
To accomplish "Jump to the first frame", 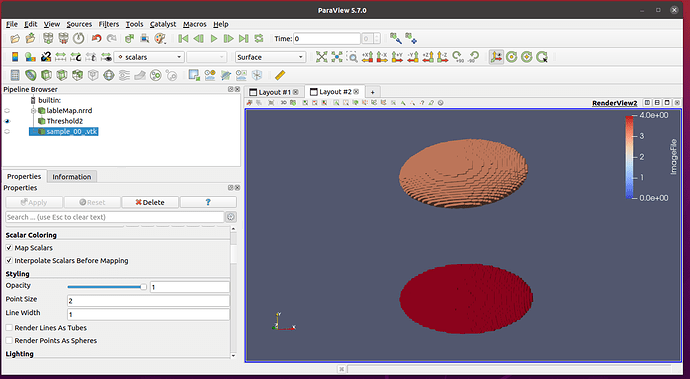I will (x=183, y=39).
